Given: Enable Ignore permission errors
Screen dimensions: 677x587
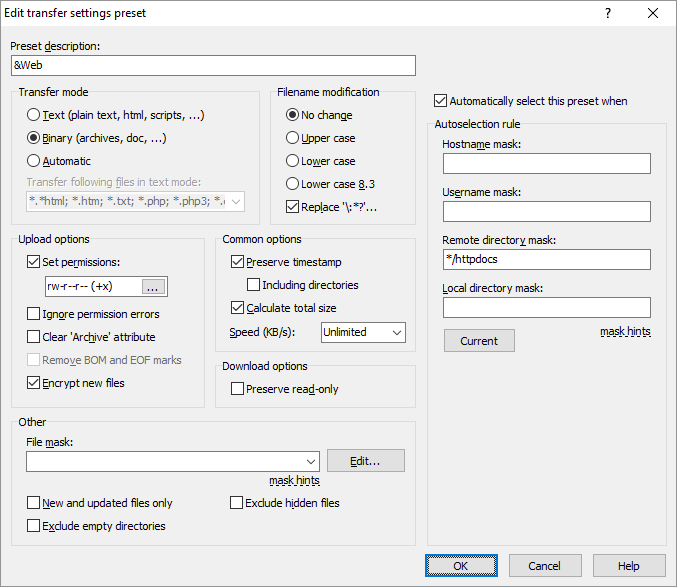Looking at the screenshot, I should coord(34,314).
